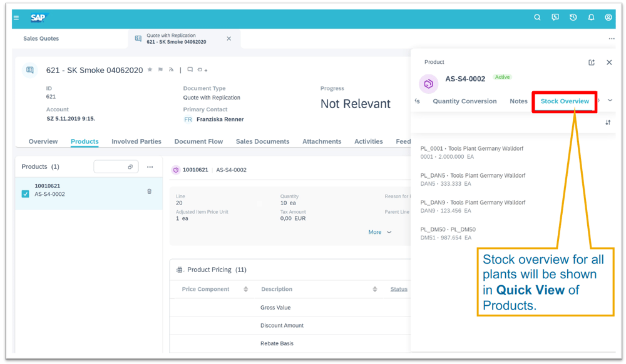The image size is (626, 364).
Task: Select the Products tab
Action: pyautogui.click(x=85, y=141)
